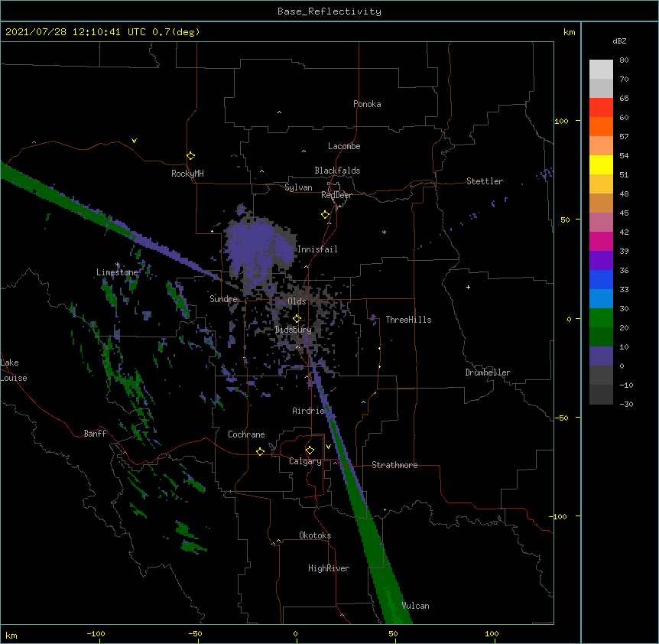659x644 pixels.
Task: Click the slate purple 0-10 dBZ swatch
Action: 601,356
